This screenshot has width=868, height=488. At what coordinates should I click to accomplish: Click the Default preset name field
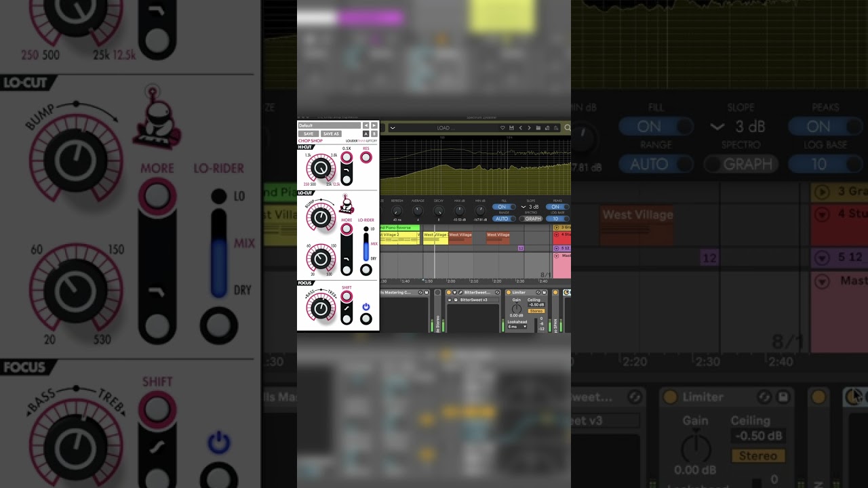(x=330, y=125)
